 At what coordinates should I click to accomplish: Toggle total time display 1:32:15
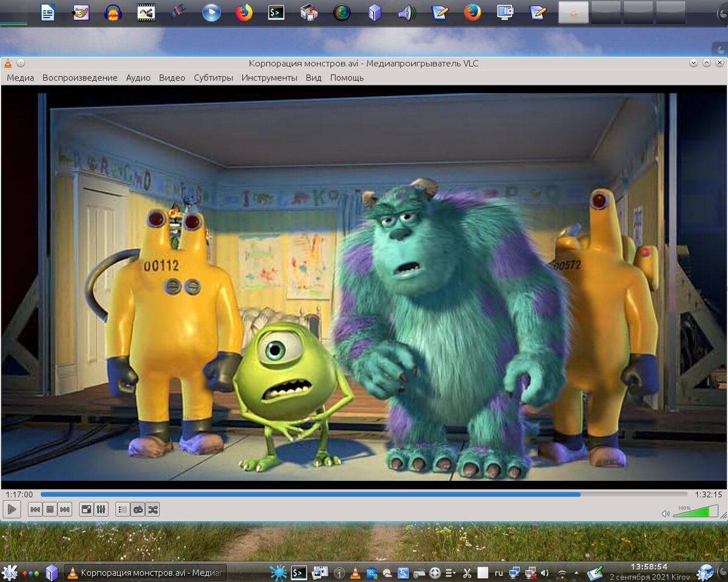pyautogui.click(x=709, y=495)
